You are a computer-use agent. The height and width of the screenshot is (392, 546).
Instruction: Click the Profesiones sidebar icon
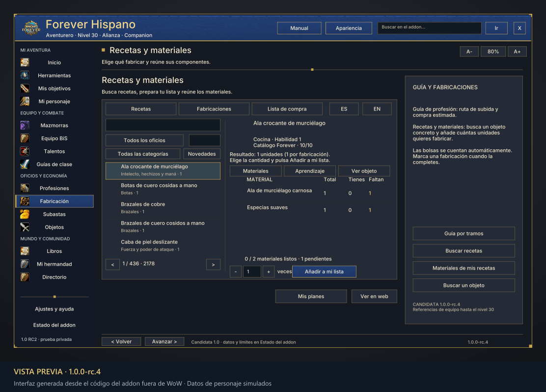pyautogui.click(x=25, y=188)
